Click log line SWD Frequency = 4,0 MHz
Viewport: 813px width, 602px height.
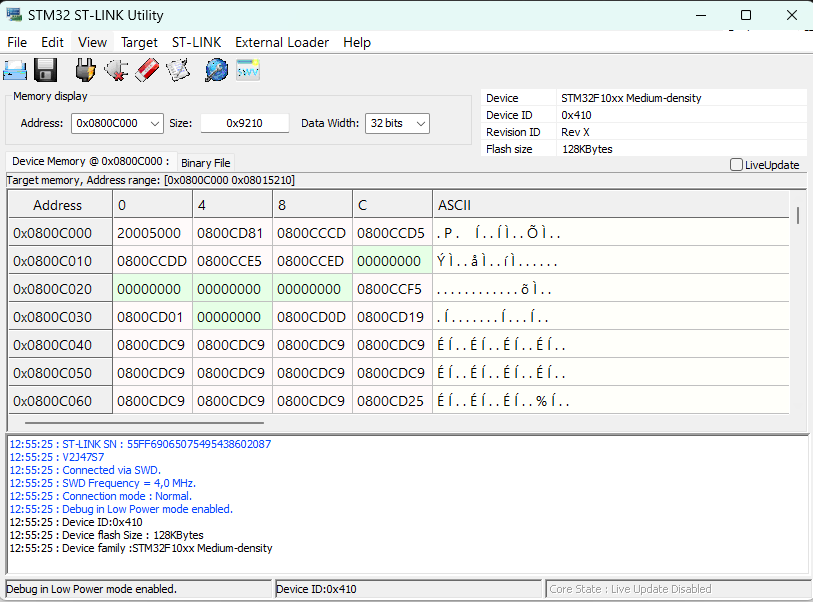(x=103, y=483)
